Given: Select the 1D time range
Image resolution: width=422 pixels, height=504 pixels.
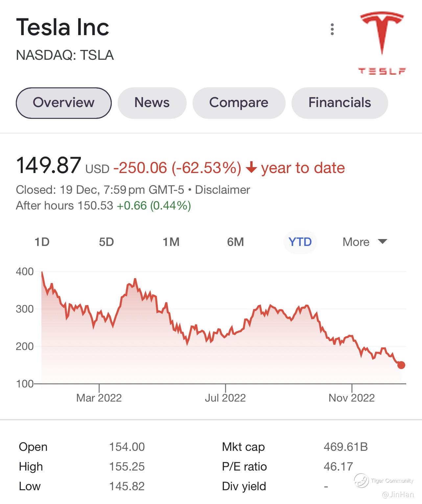Looking at the screenshot, I should [42, 242].
